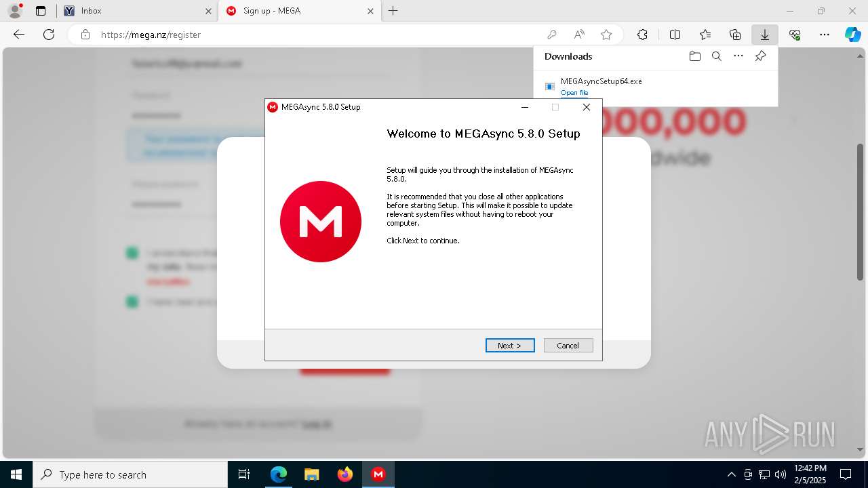
Task: Add this page to favorites star
Action: tap(606, 35)
